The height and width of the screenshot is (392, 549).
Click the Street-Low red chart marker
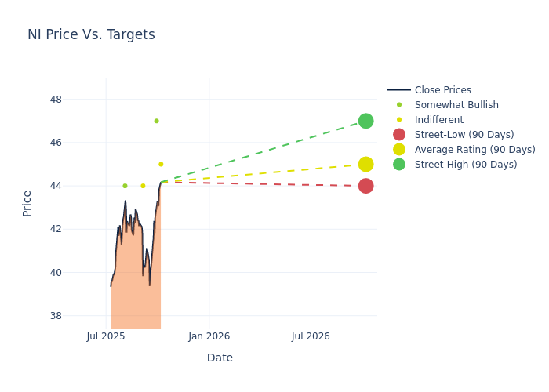coord(365,186)
